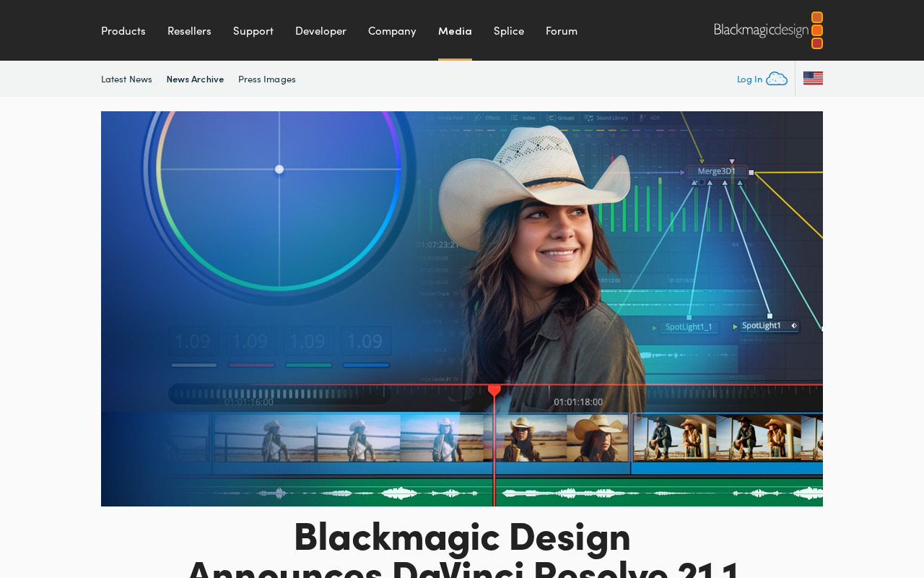Image resolution: width=924 pixels, height=578 pixels.
Task: Click the DaVinci Resolve hero image
Action: click(x=462, y=309)
